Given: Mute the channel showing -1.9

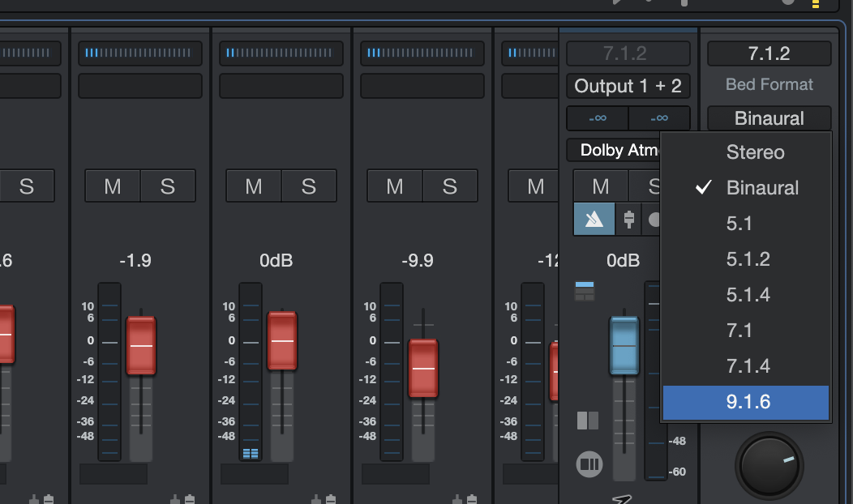Looking at the screenshot, I should 113,186.
